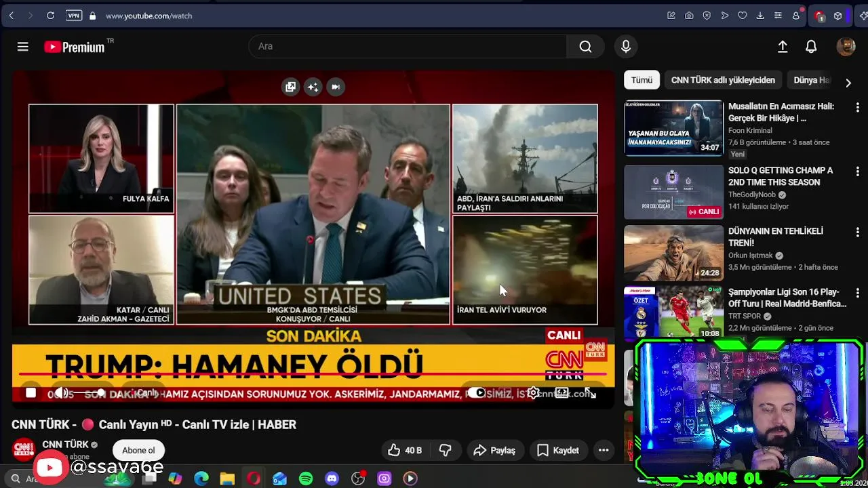Open Şampiyonlar Ligi Son 16 video thumbnail

673,313
